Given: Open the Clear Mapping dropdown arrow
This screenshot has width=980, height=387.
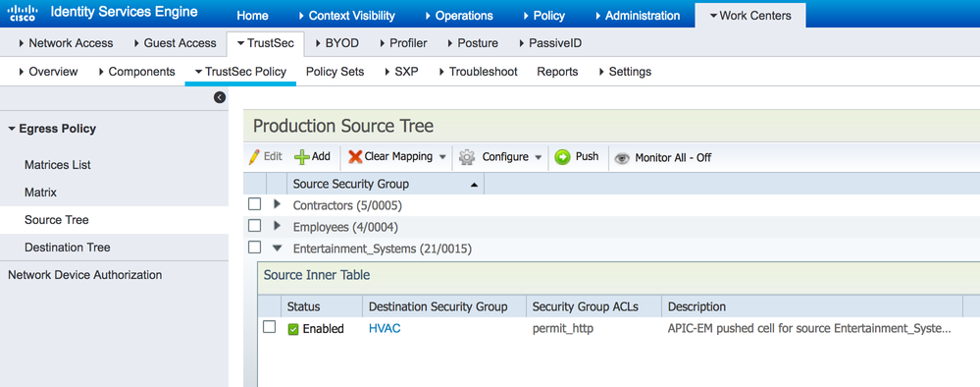Looking at the screenshot, I should 442,157.
